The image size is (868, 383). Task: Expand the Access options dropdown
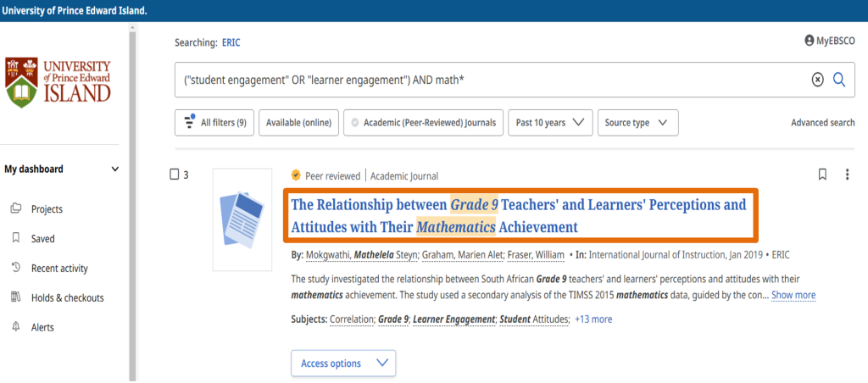coord(342,364)
